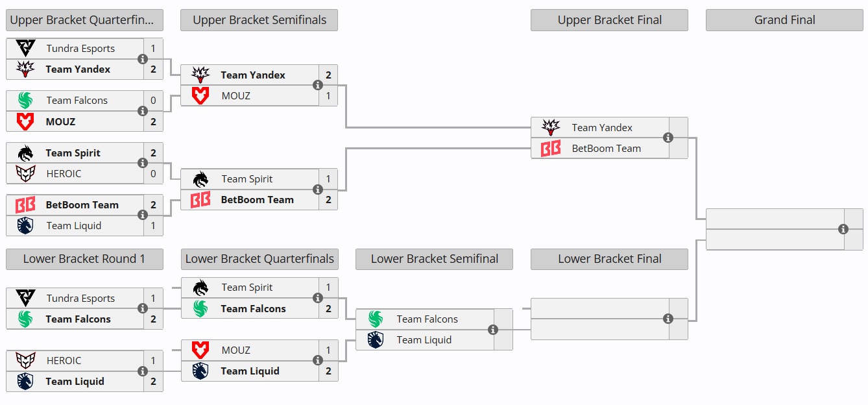
Task: Open info for Tundra versus Team Falcons match
Action: coord(142,308)
